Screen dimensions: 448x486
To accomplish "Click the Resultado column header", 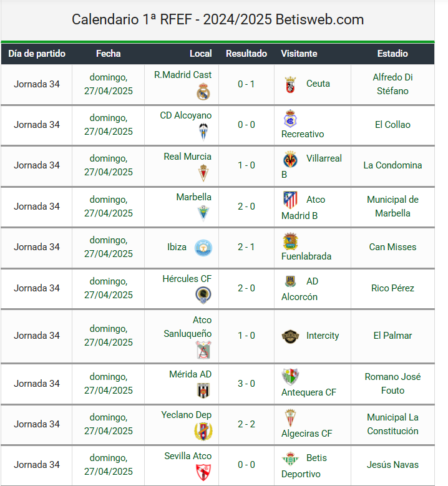I will coord(246,54).
